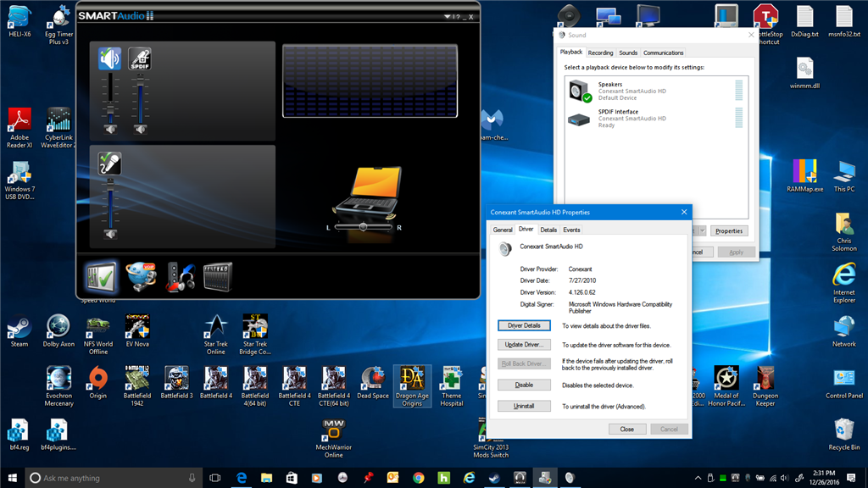Image resolution: width=868 pixels, height=488 pixels.
Task: Click the Cortana 'Ask me anything' search box
Action: click(x=114, y=478)
